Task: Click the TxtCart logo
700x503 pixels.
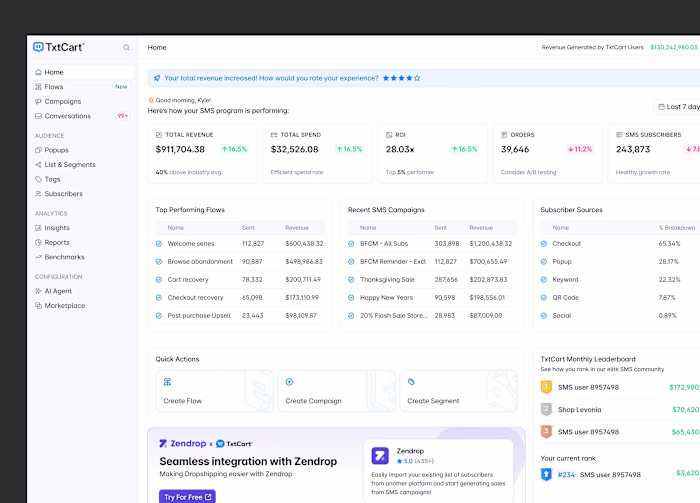Action: (58, 47)
